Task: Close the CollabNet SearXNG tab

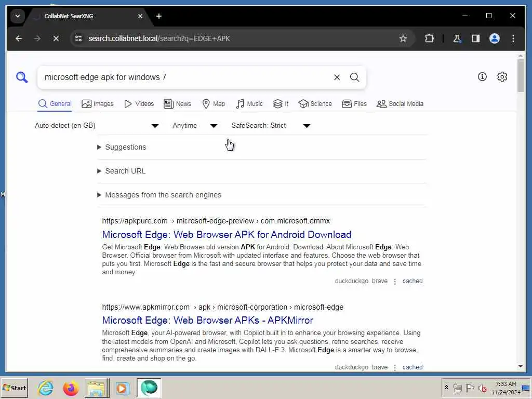Action: point(140,16)
